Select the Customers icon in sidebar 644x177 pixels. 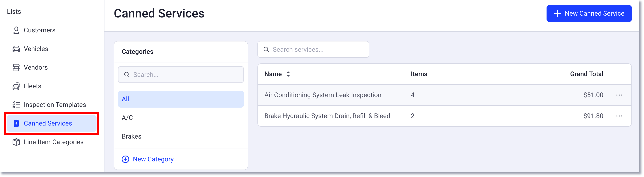[16, 30]
